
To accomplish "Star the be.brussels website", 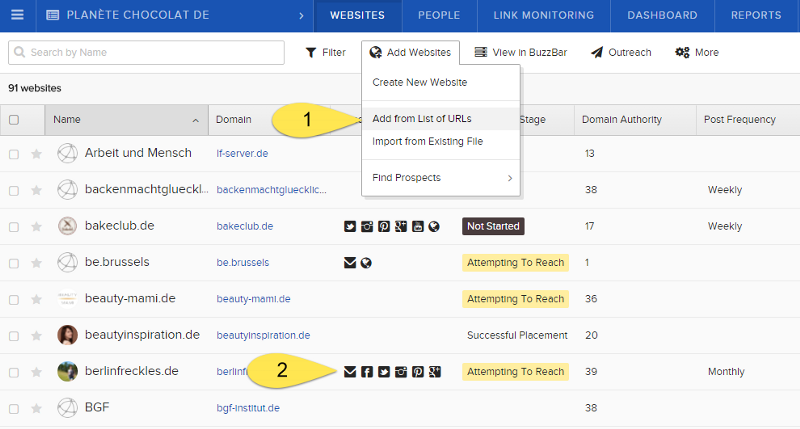I will [x=36, y=263].
